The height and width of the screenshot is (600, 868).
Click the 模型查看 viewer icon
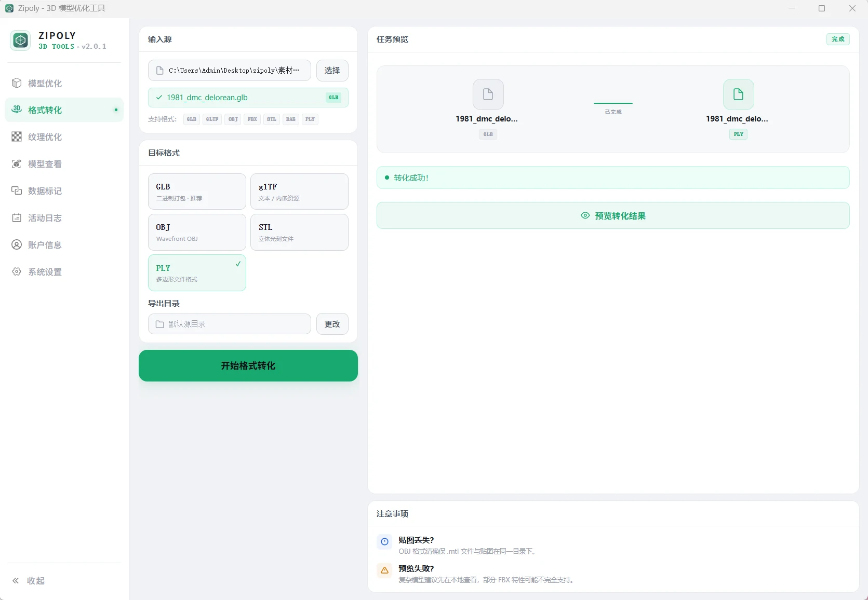click(x=17, y=163)
